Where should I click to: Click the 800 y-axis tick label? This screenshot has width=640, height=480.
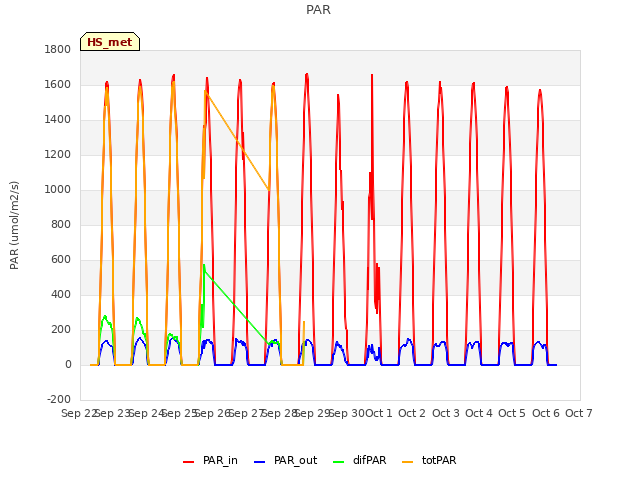point(61,224)
